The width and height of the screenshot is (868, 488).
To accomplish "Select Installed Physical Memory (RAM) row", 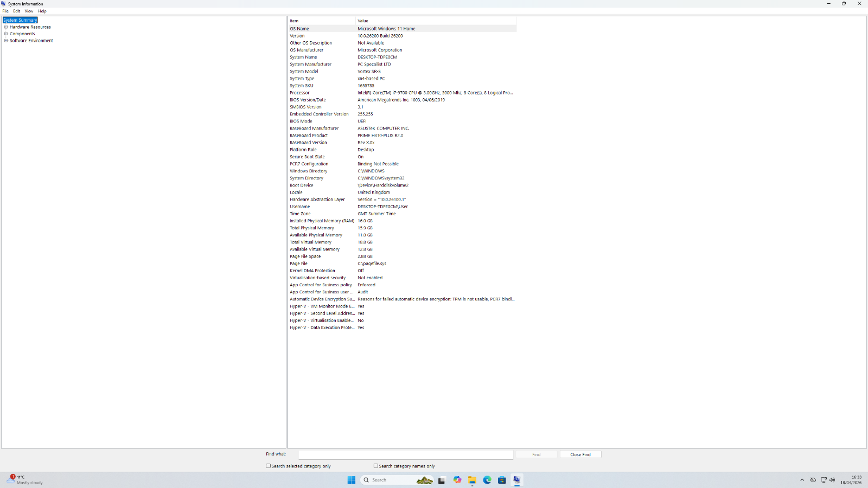I will [x=402, y=221].
